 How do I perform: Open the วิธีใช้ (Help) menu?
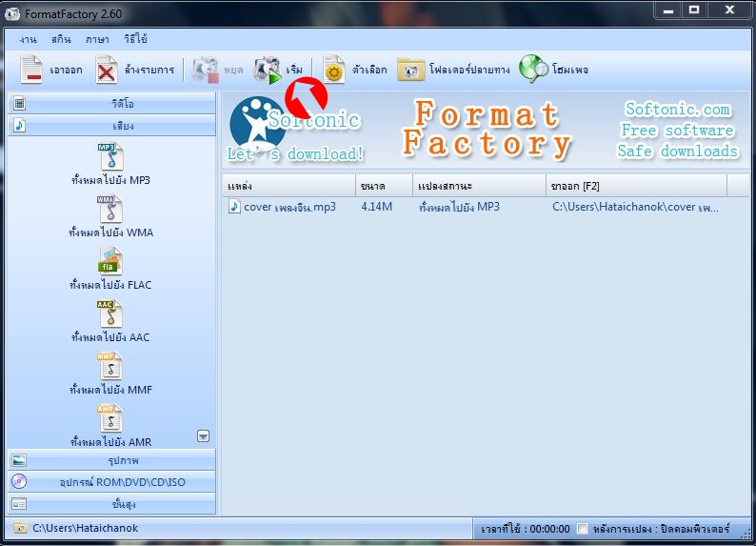pos(135,38)
